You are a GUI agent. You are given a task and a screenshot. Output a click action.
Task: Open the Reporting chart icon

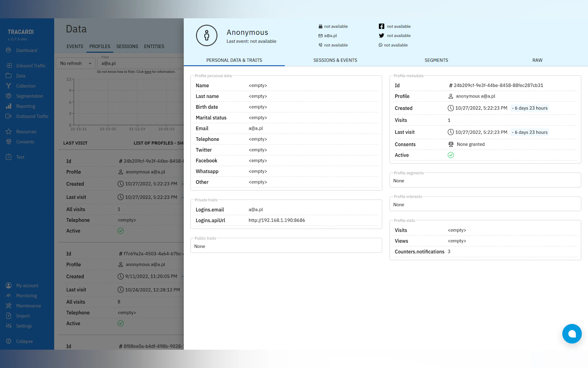[x=9, y=106]
